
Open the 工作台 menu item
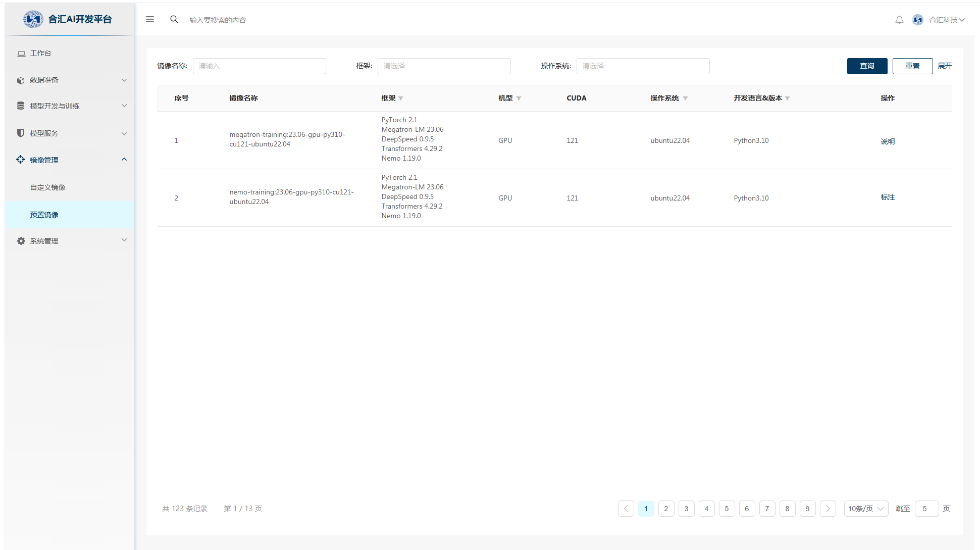click(40, 53)
